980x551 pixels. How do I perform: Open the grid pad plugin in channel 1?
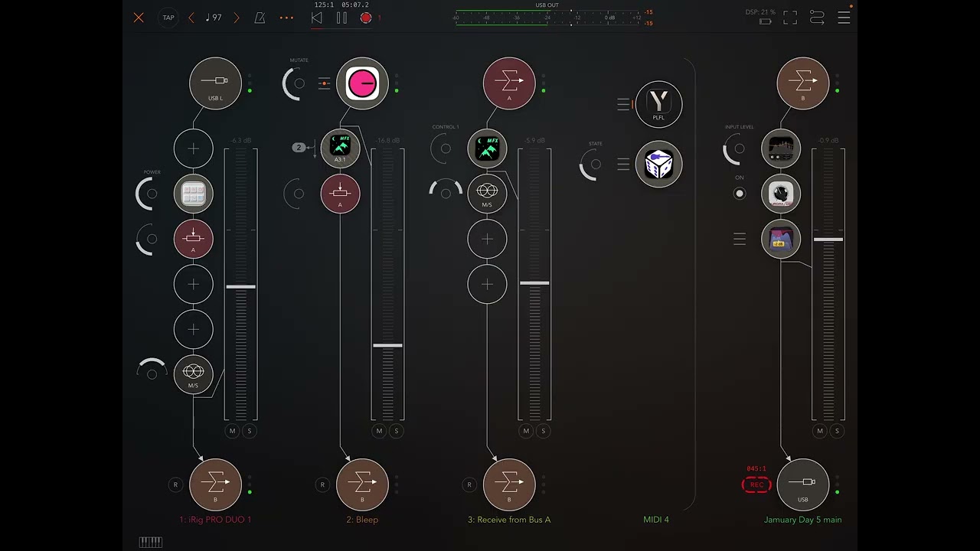pos(194,194)
